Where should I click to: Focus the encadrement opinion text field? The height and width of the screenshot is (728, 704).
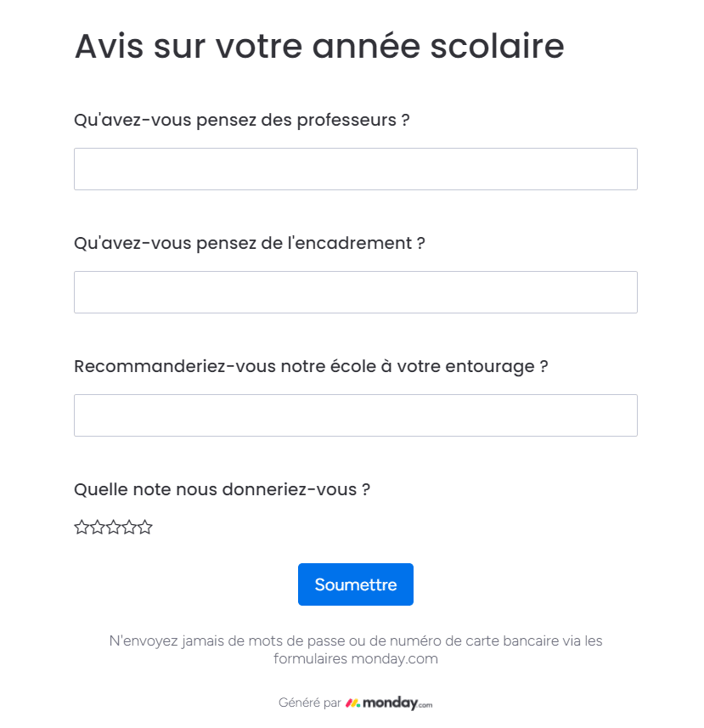point(356,292)
